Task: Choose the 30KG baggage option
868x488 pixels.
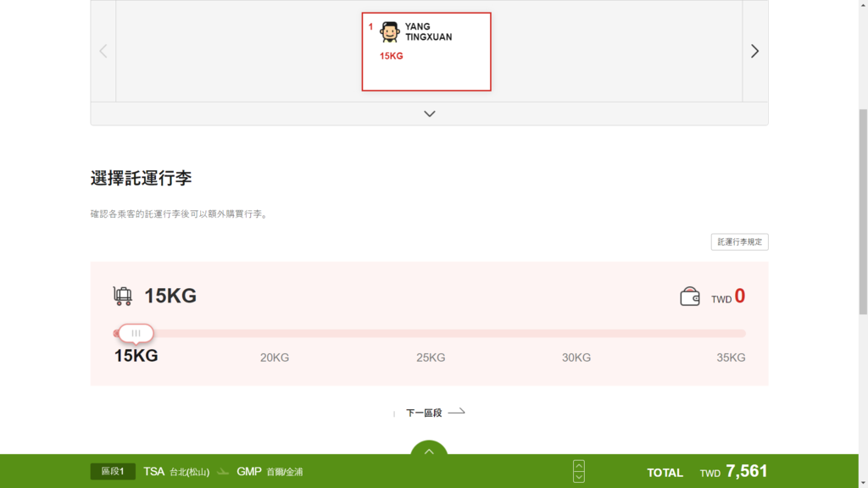Action: pos(576,358)
